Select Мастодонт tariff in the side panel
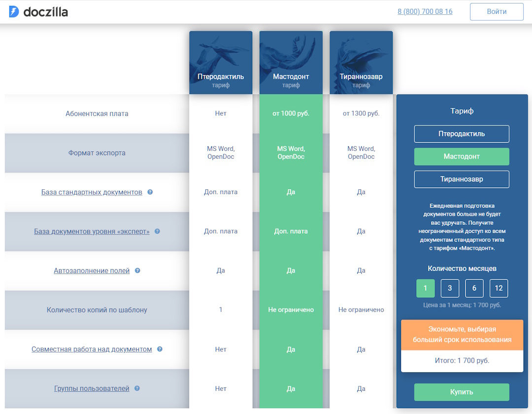Image resolution: width=532 pixels, height=414 pixels. [462, 157]
